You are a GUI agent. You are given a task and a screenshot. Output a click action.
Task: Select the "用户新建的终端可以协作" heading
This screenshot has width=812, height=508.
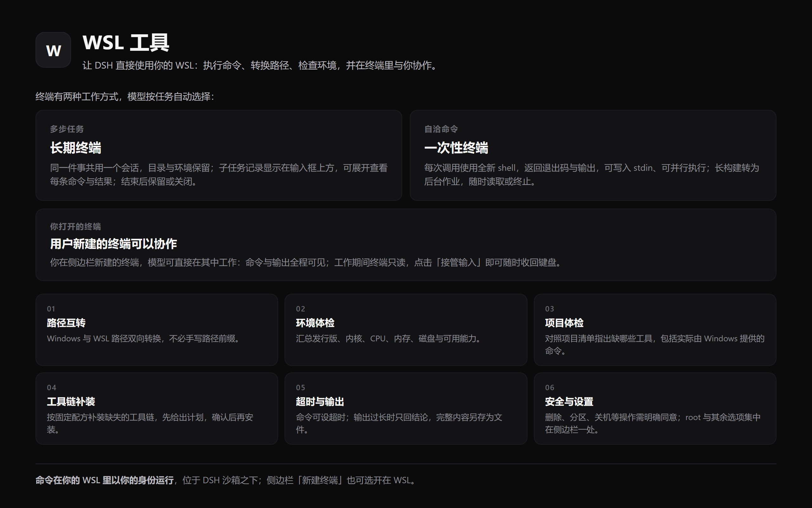[x=114, y=244]
